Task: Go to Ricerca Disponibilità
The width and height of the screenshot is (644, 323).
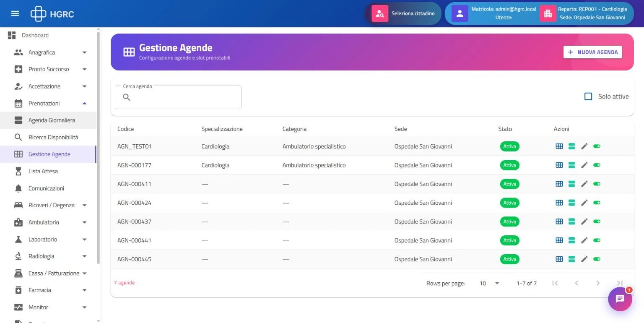Action: (48, 137)
